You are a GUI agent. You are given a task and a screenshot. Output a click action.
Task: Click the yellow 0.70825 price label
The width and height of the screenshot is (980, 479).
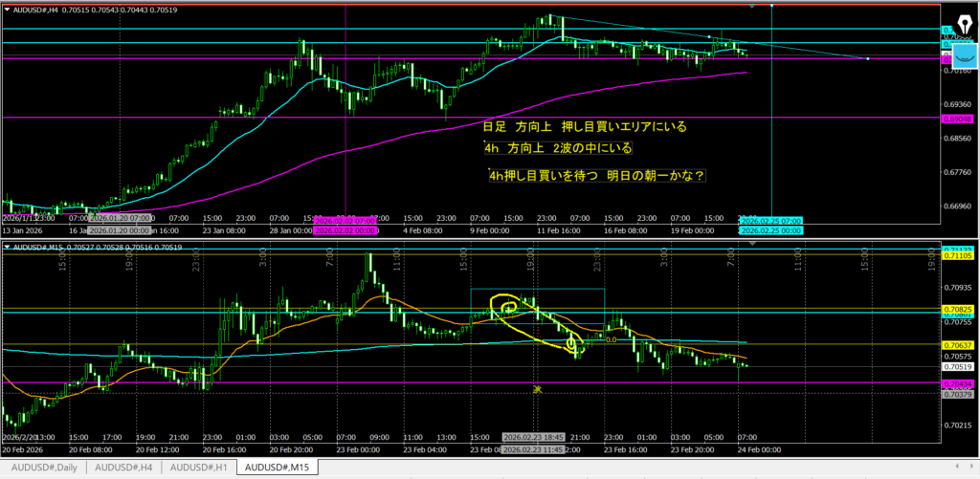pos(957,310)
